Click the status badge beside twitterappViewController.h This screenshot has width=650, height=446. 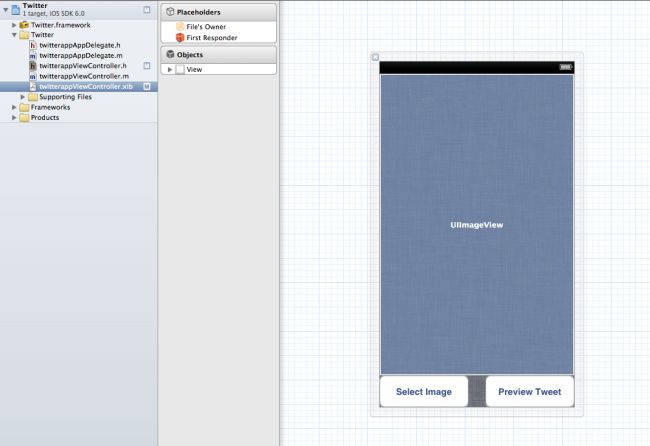click(147, 65)
